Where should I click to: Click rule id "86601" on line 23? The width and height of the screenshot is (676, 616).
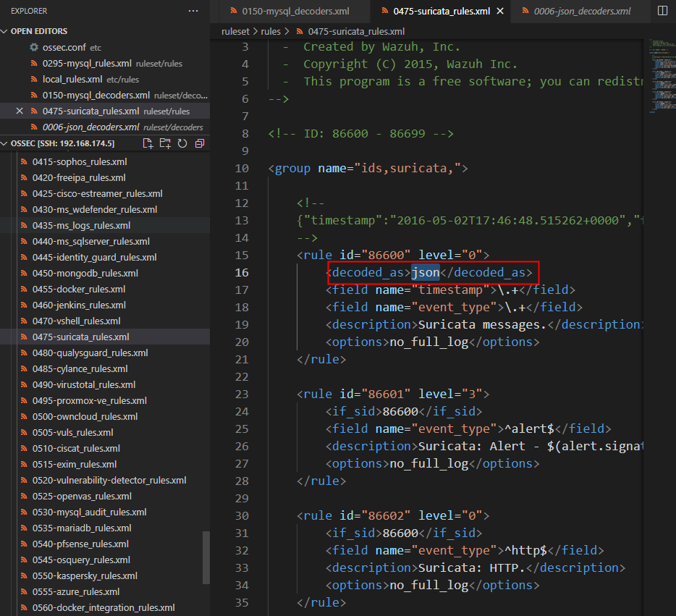click(386, 394)
